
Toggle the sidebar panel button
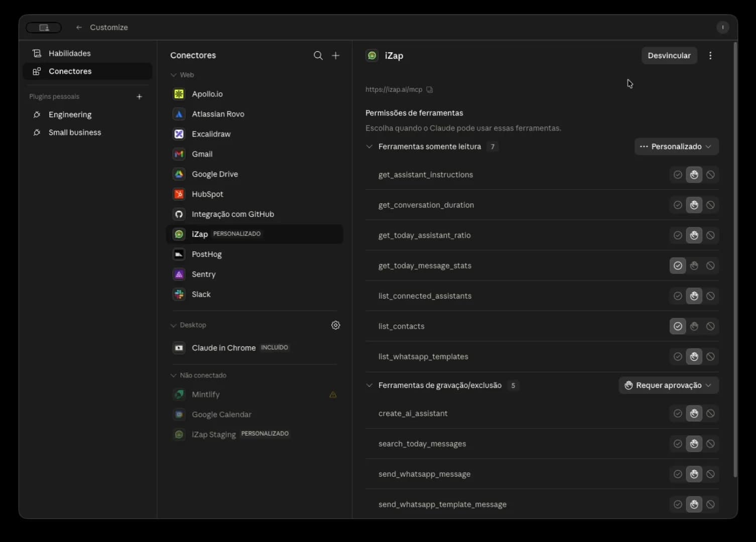pos(44,28)
